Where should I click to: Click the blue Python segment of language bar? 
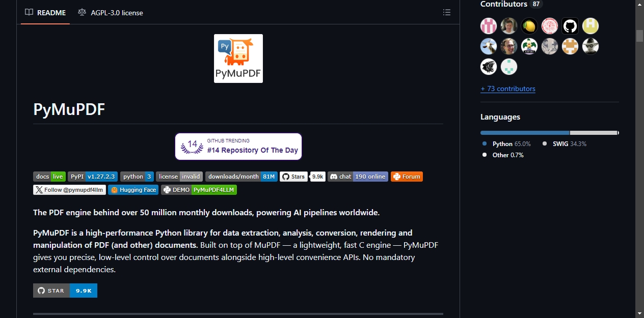point(525,133)
